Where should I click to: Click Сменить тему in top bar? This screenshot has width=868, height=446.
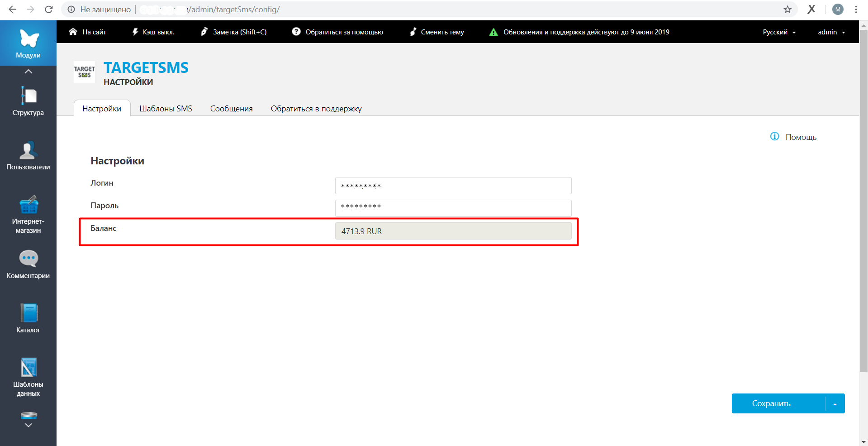[x=437, y=32]
